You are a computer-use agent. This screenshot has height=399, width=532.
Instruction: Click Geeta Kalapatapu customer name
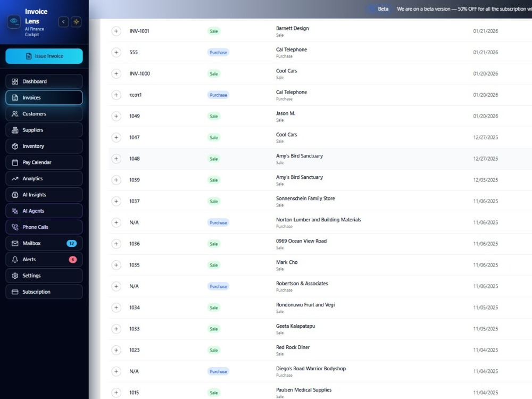pyautogui.click(x=295, y=326)
